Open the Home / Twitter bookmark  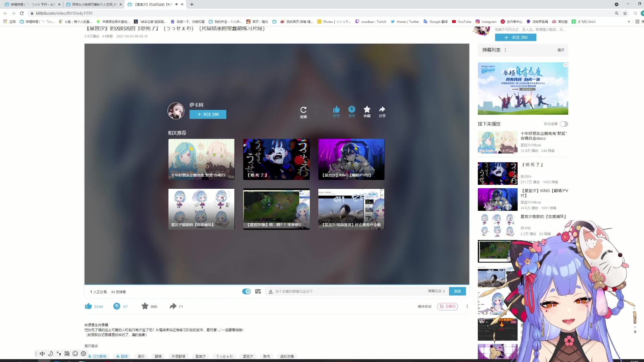405,21
